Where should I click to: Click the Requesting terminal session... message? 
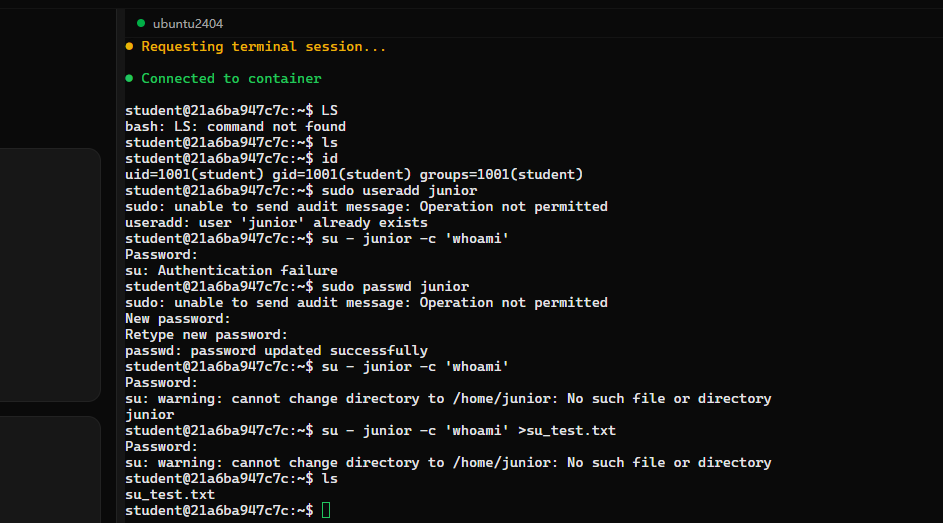[263, 46]
